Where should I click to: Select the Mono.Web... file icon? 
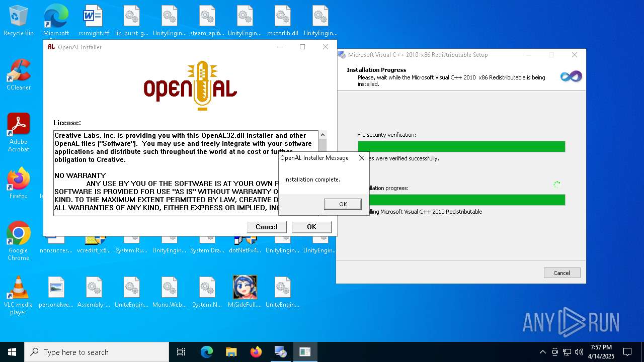pyautogui.click(x=169, y=292)
